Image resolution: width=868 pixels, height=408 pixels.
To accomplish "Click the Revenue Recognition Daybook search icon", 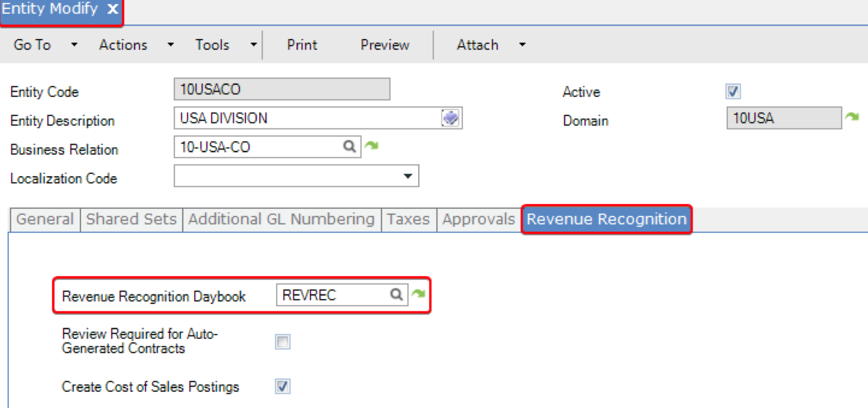I will click(x=396, y=294).
